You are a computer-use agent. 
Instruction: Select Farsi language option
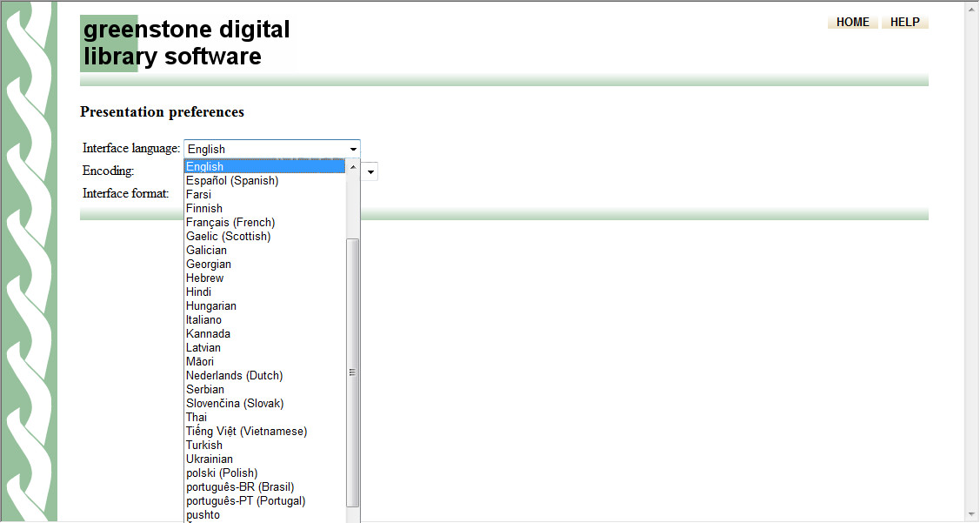pyautogui.click(x=265, y=194)
